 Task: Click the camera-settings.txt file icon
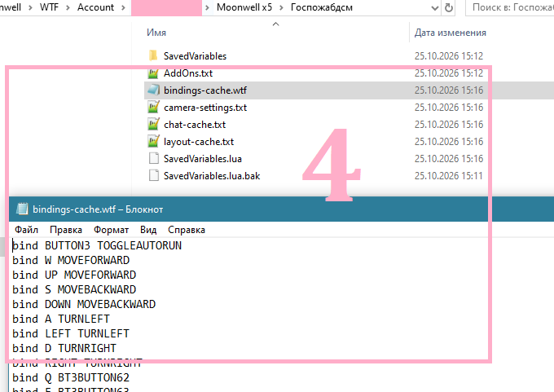coord(153,108)
